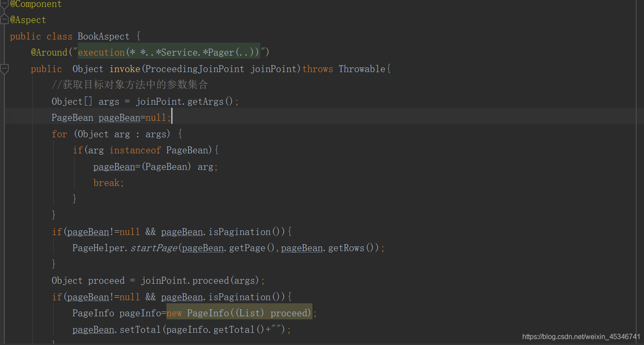Click the Throwable exception type

pos(362,69)
